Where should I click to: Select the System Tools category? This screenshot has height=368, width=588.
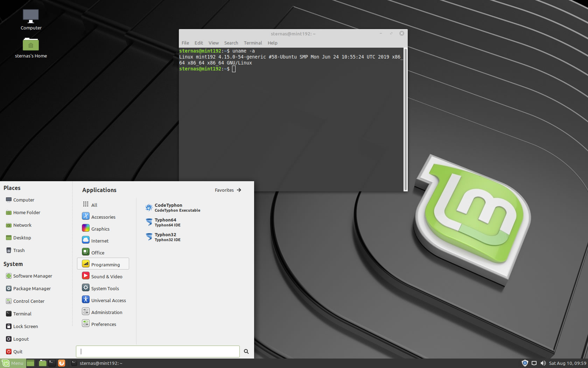click(103, 288)
